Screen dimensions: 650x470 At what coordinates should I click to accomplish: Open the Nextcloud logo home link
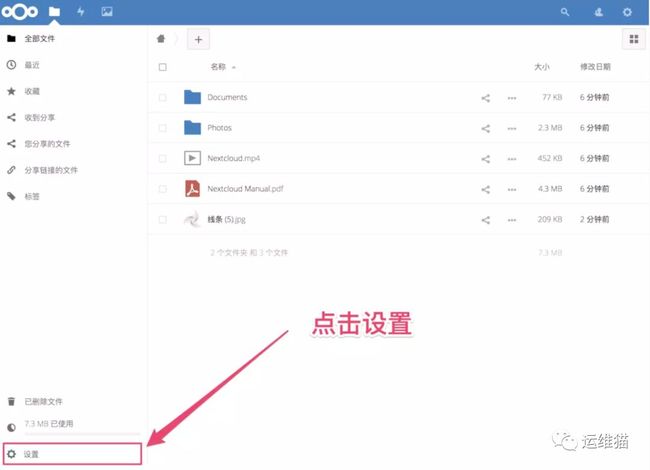(x=20, y=12)
